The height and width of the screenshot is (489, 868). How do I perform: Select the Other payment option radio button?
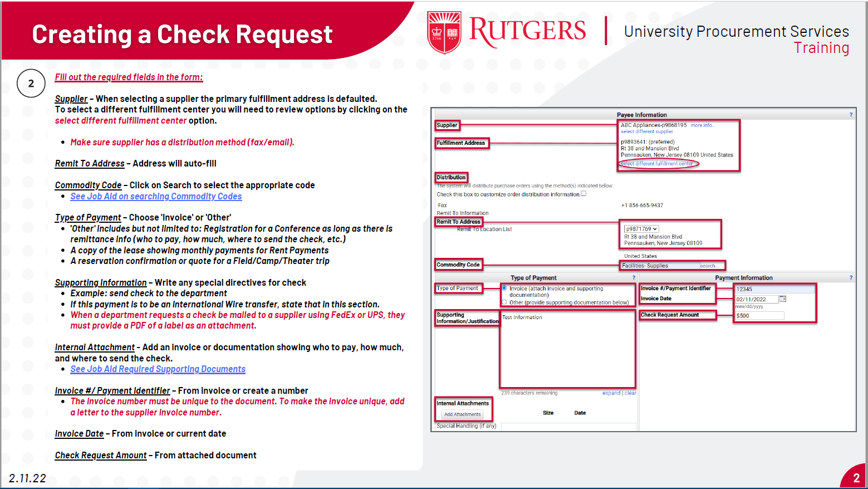coord(504,301)
